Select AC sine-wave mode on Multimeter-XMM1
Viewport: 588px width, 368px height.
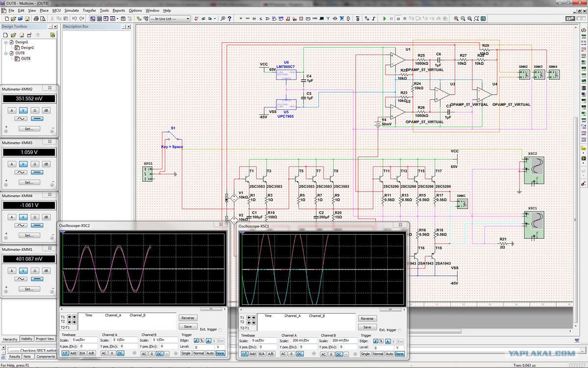(x=21, y=279)
